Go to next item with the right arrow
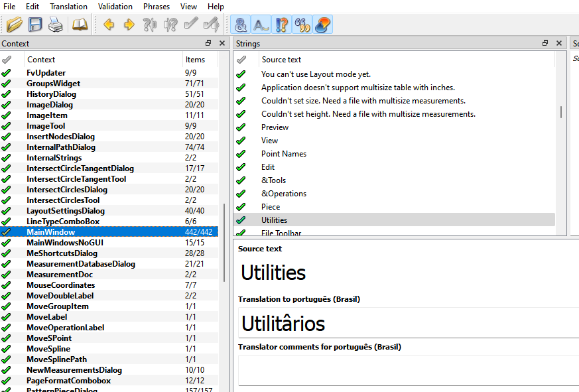Image resolution: width=579 pixels, height=392 pixels. pos(129,25)
